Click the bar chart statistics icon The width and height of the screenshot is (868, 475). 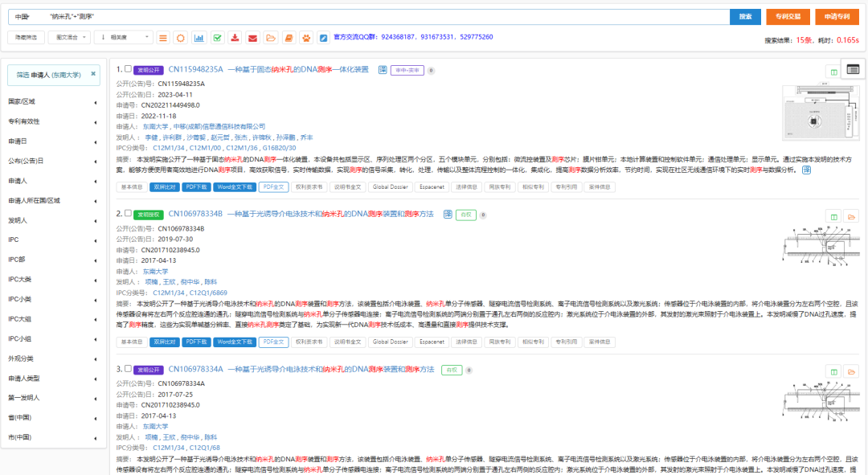(199, 38)
